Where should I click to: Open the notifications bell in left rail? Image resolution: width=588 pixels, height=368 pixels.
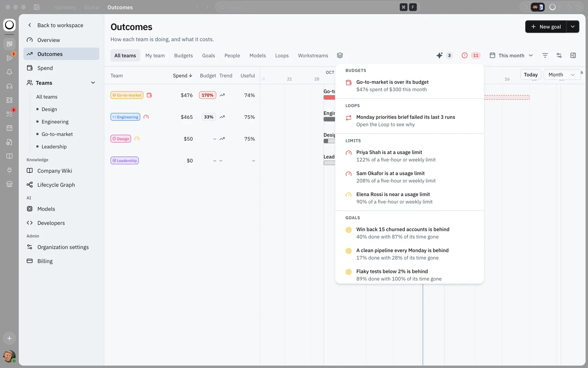(x=9, y=72)
